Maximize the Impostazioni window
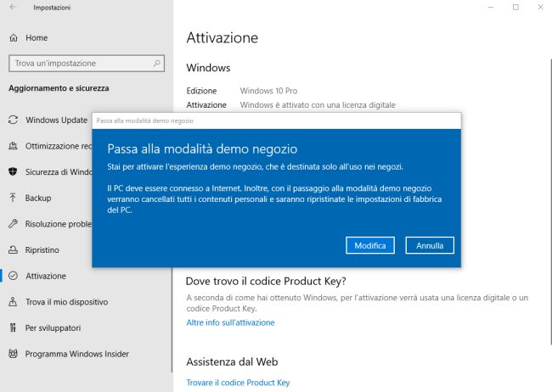The image size is (552, 392). pyautogui.click(x=515, y=7)
